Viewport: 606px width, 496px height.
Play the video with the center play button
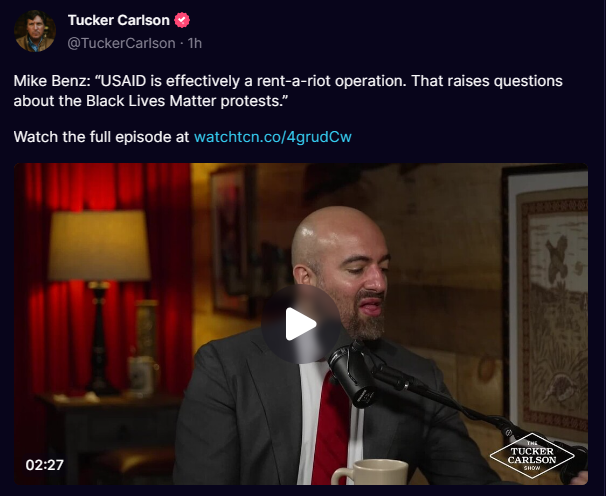coord(301,324)
